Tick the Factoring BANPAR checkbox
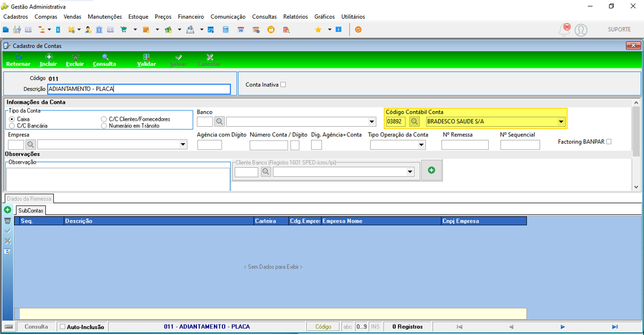 (x=609, y=142)
